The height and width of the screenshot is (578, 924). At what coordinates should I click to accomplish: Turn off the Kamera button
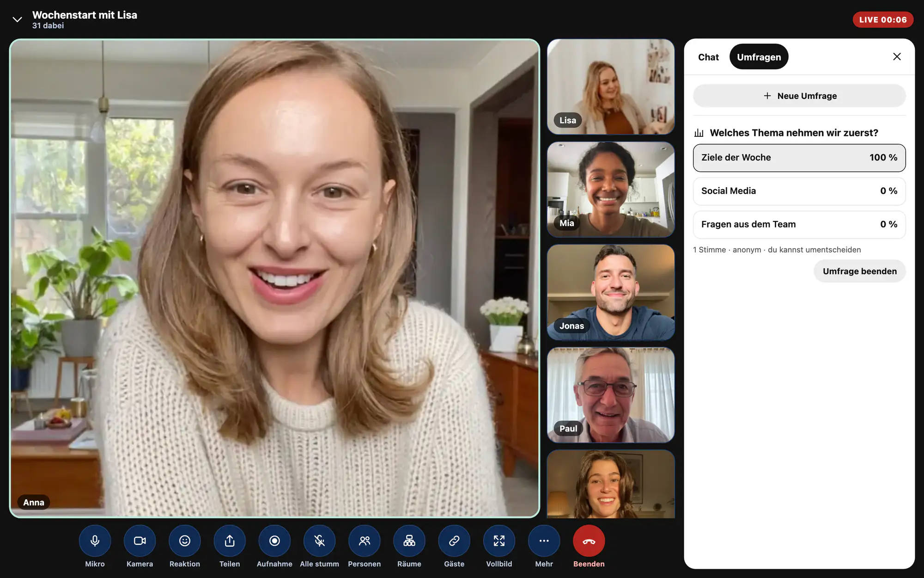pyautogui.click(x=140, y=541)
